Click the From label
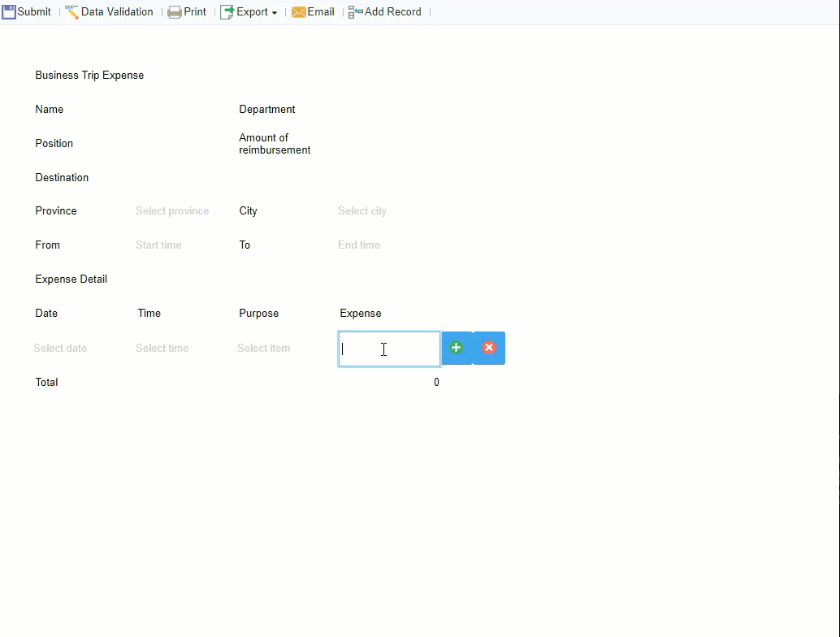 pos(48,245)
